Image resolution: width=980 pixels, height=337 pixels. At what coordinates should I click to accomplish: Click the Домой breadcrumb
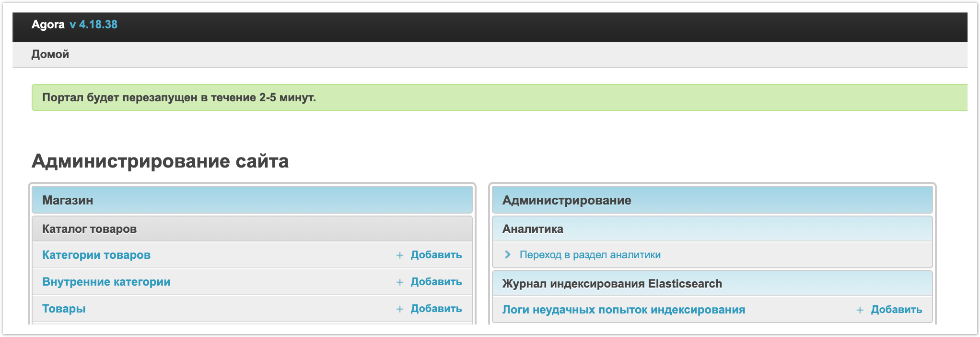tap(50, 54)
